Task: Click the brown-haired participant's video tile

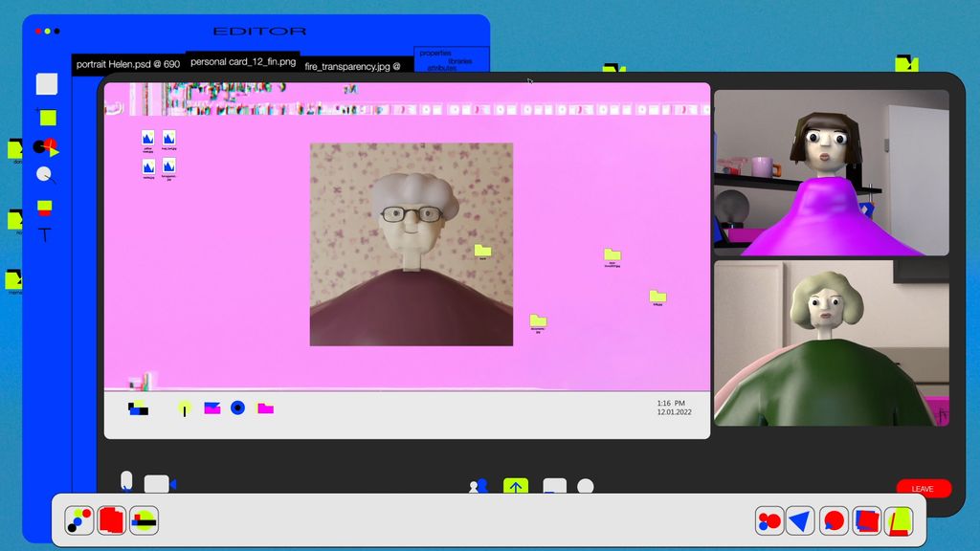Action: (831, 173)
